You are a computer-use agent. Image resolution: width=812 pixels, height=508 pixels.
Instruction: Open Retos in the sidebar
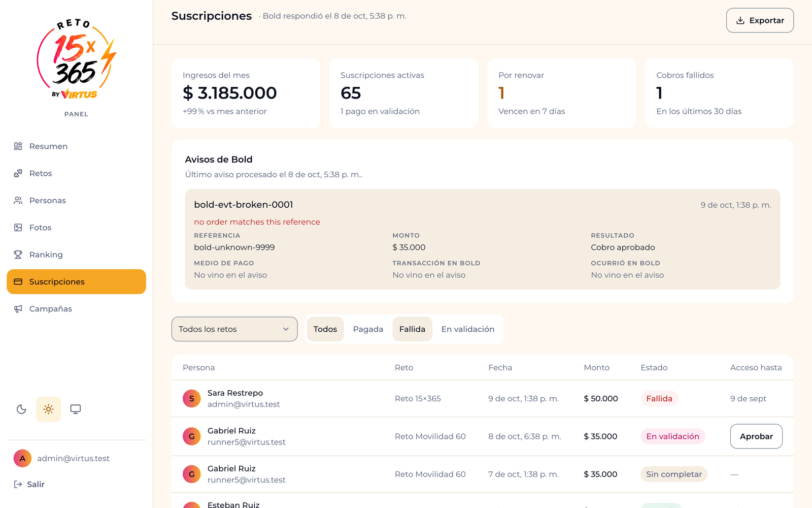coord(76,173)
